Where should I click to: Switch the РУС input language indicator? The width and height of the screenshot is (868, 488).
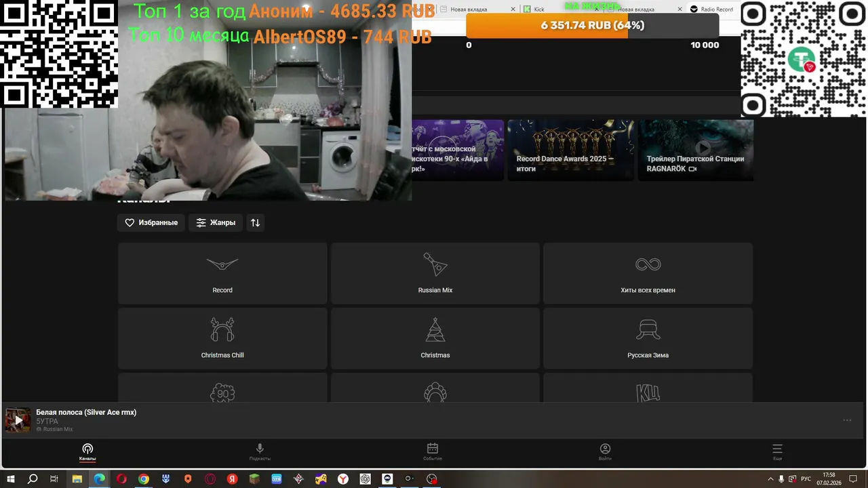806,479
